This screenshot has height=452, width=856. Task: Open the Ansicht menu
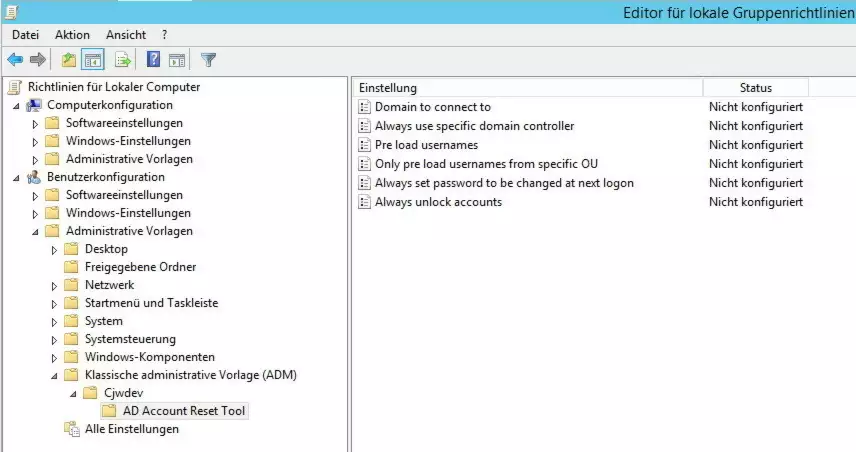tap(125, 35)
